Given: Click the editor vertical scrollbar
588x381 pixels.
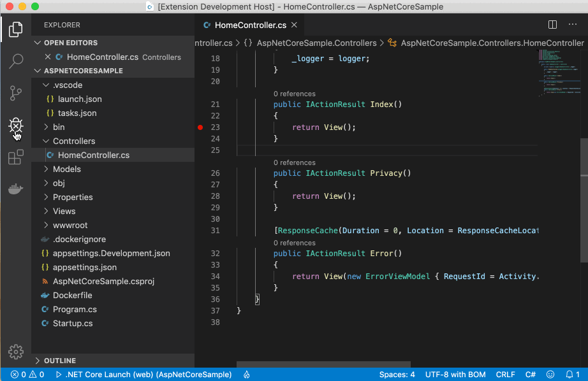Looking at the screenshot, I should [x=584, y=201].
